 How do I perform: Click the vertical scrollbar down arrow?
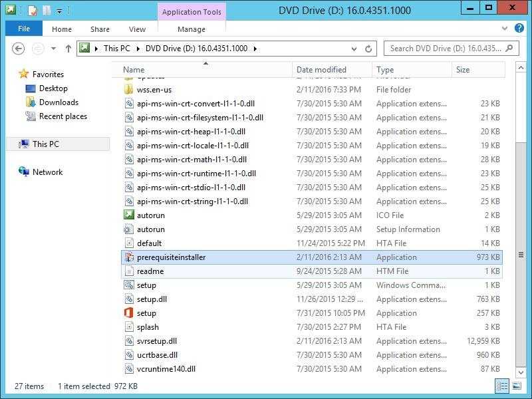521,372
